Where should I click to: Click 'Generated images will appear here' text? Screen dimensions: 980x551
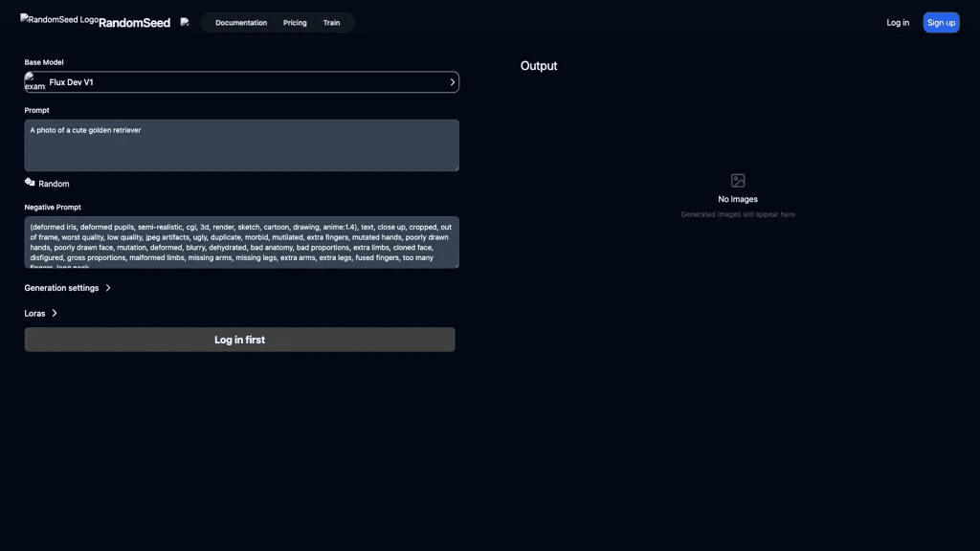pyautogui.click(x=738, y=214)
